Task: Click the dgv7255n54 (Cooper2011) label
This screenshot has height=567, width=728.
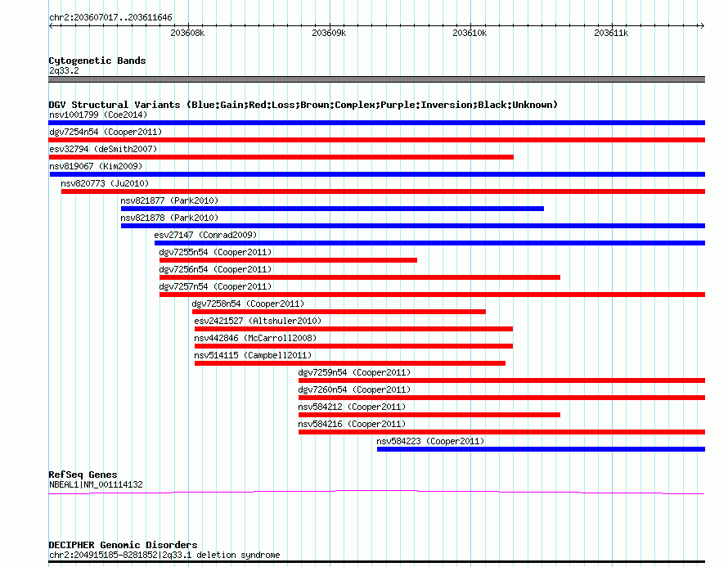Action: [215, 252]
